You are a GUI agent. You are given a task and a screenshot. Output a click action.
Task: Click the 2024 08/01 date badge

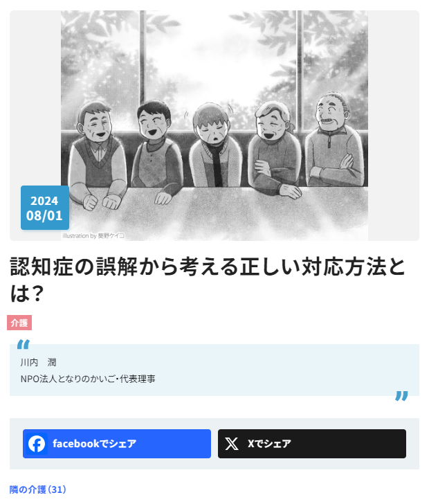pos(45,208)
